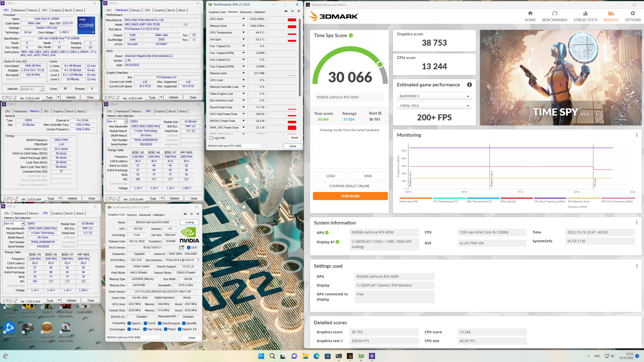Toggle the UEFI checkbox in GPU-Z
644x362 pixels.
tap(189, 248)
